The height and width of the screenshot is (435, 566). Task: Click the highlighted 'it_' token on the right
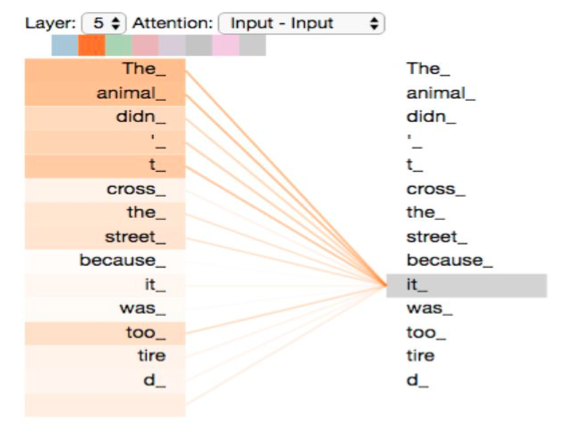pos(467,286)
